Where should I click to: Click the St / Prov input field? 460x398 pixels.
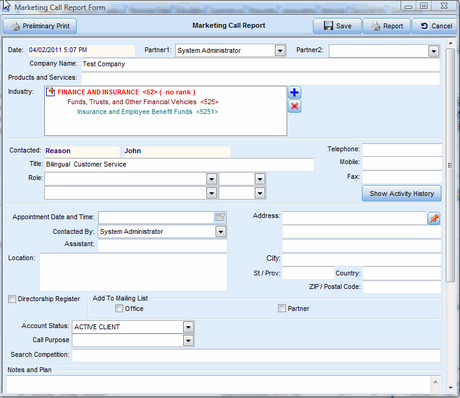point(308,273)
